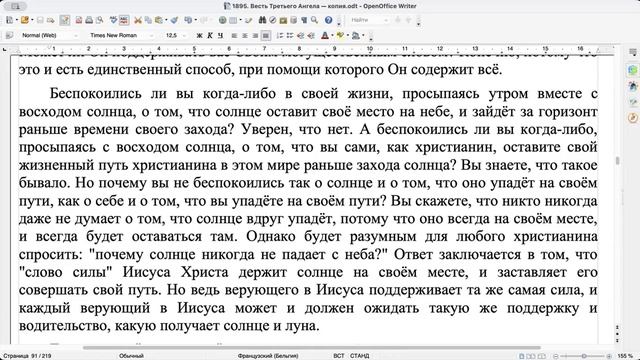Viewport: 640px width, 360px height.
Task: Click the Hyperlink globe icon
Action: (222, 20)
